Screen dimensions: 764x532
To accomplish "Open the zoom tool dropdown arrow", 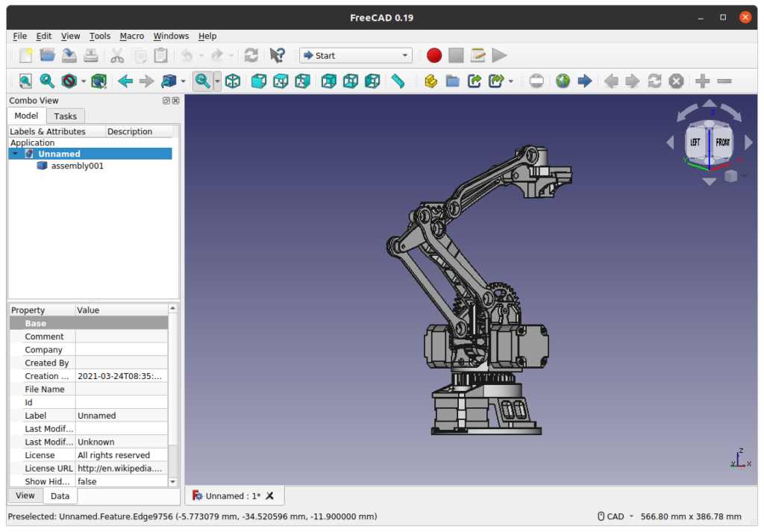I will [217, 81].
